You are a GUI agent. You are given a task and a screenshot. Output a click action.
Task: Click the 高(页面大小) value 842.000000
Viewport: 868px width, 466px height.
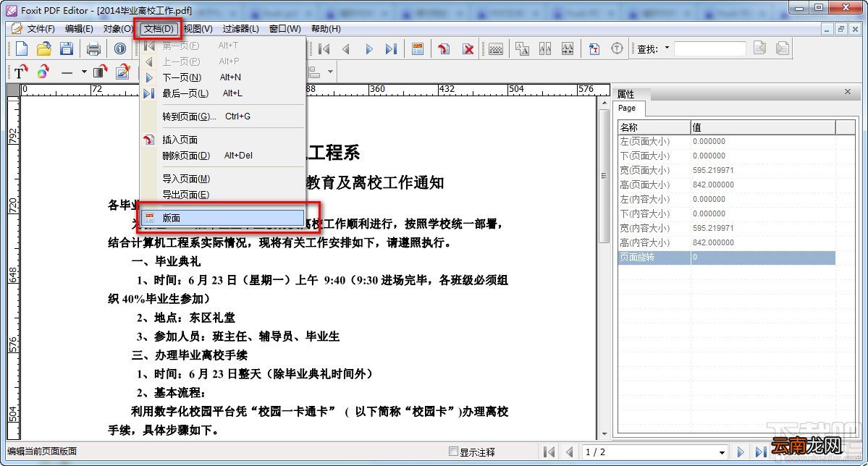(x=713, y=185)
